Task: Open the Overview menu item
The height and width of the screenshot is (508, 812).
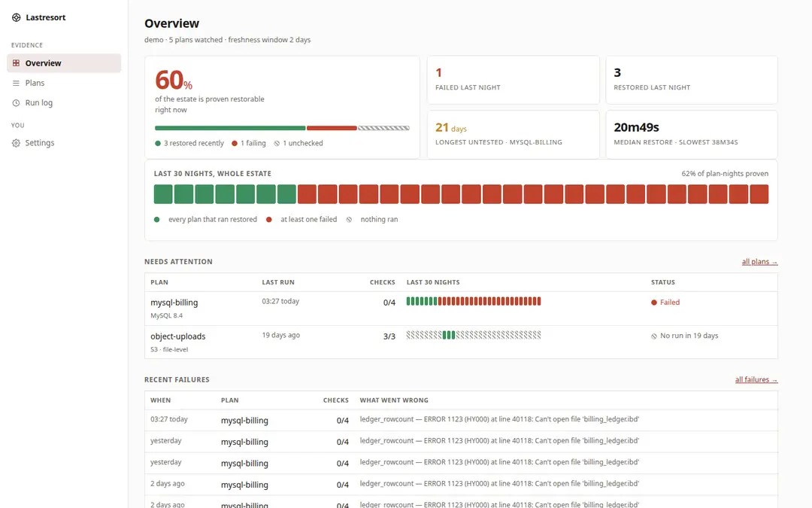Action: pos(64,63)
